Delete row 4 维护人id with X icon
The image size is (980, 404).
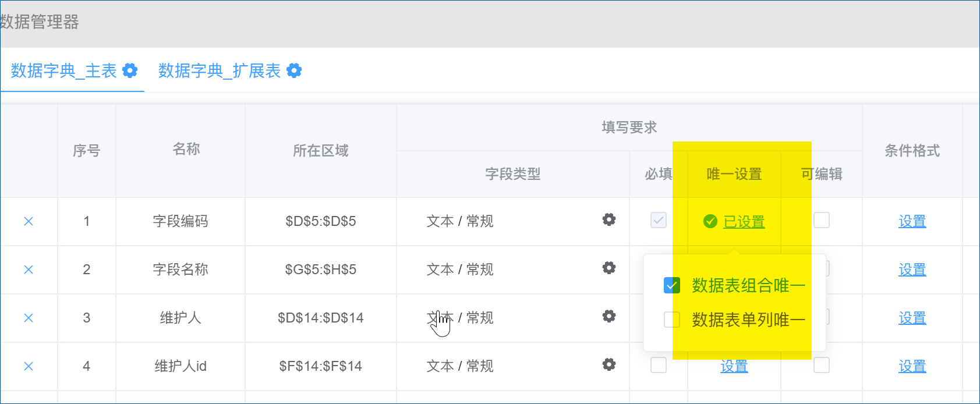(29, 366)
